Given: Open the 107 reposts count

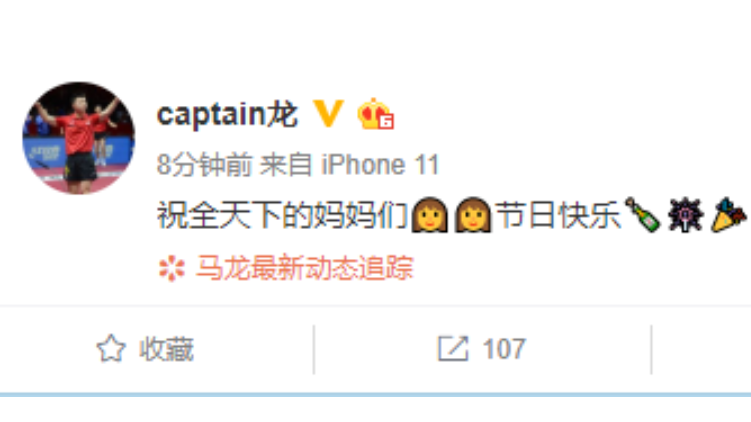Looking at the screenshot, I should pyautogui.click(x=504, y=349).
